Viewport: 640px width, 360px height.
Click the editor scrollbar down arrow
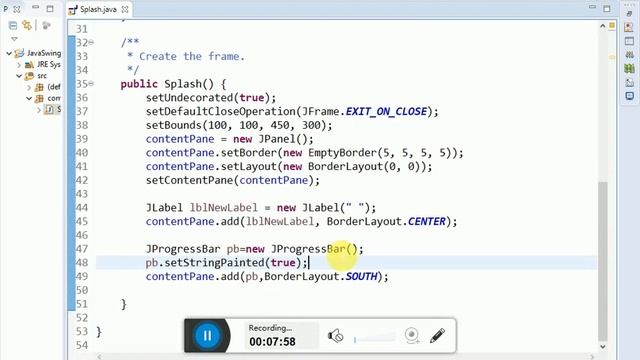point(602,347)
